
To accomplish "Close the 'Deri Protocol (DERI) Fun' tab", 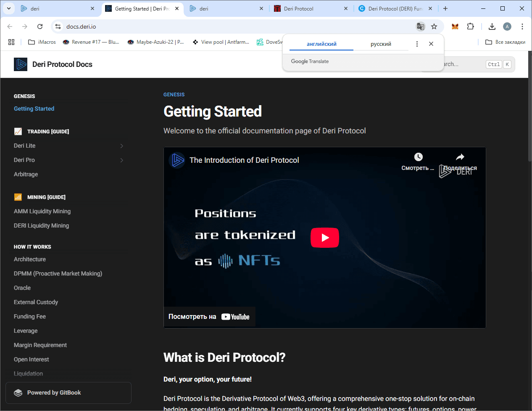I will pos(430,8).
